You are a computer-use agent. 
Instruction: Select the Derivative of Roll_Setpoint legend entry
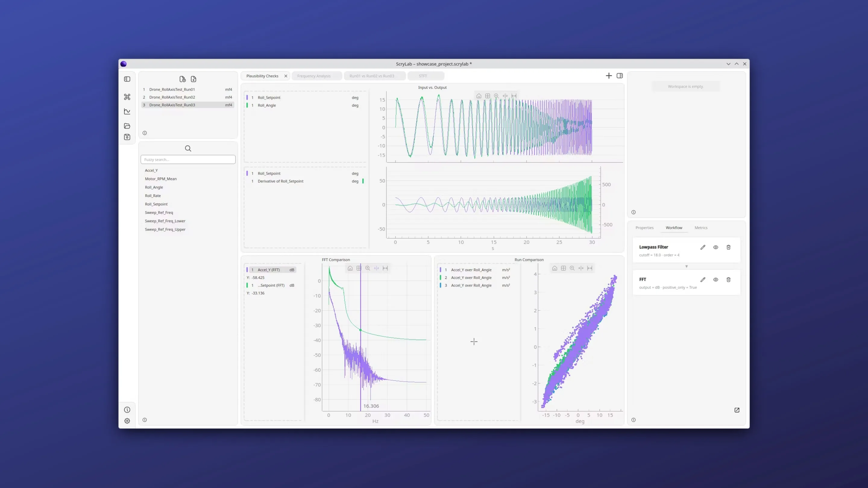[305, 181]
